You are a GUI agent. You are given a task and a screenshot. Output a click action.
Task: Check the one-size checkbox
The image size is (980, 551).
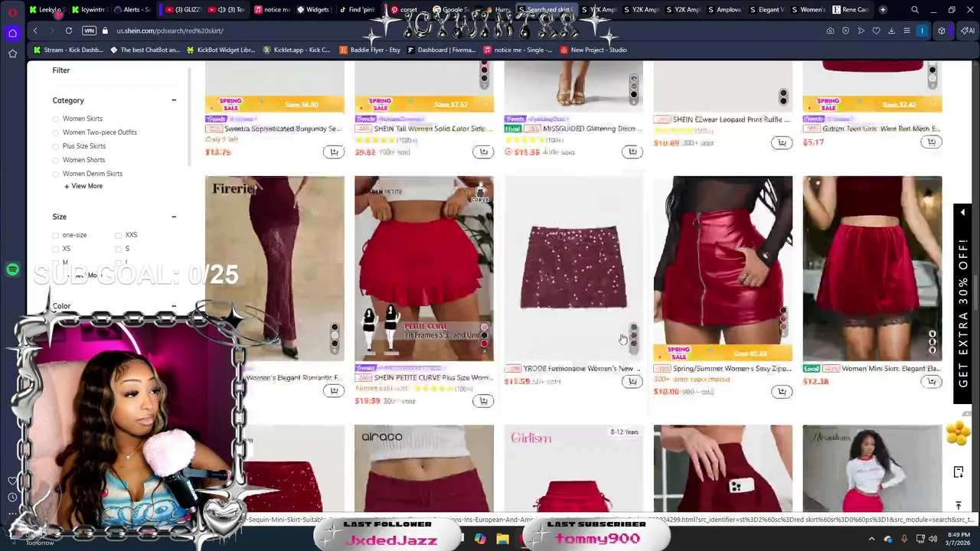click(56, 235)
